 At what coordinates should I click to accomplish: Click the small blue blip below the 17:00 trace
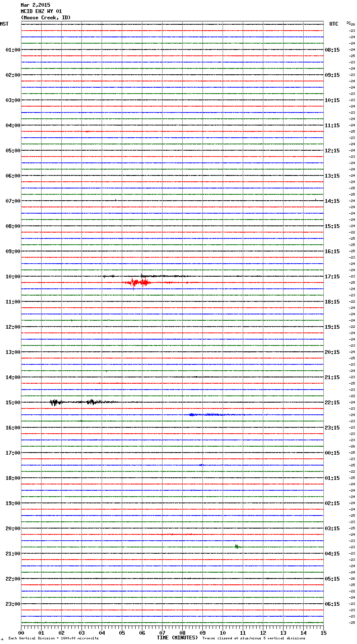tap(201, 465)
